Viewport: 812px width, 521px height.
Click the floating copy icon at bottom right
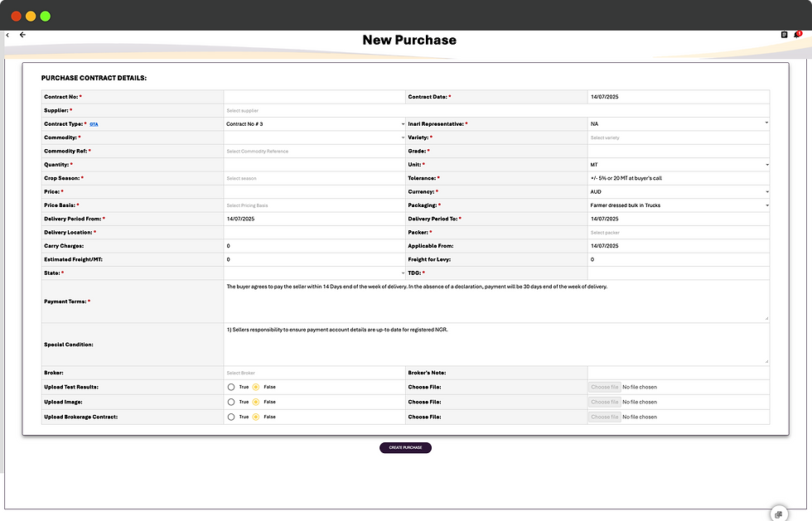[x=778, y=514]
